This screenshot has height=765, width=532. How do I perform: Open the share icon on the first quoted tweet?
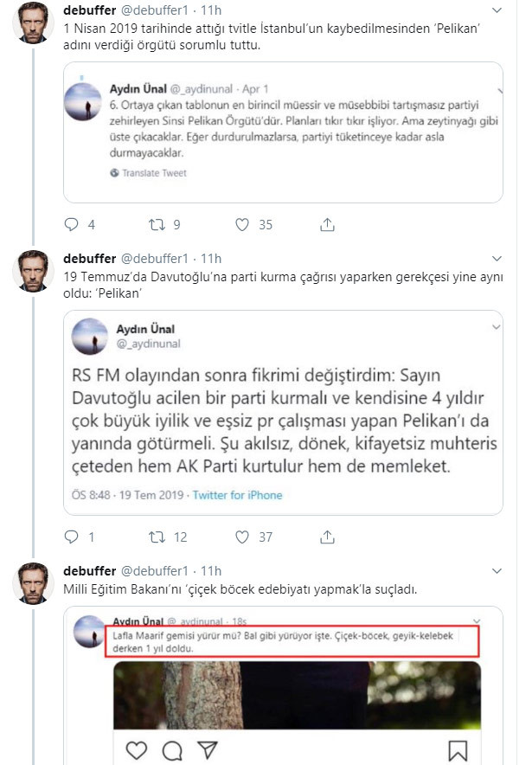pos(327,224)
